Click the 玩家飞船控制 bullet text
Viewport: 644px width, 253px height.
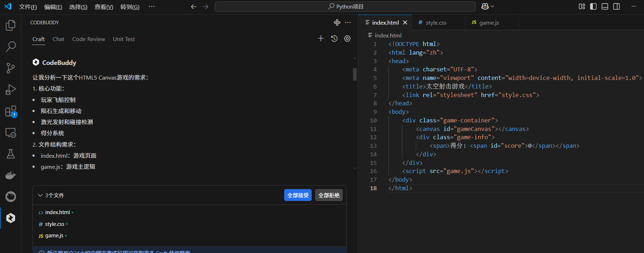pyautogui.click(x=58, y=100)
